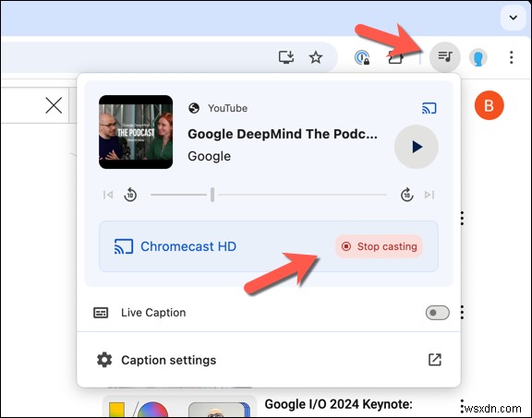The width and height of the screenshot is (532, 418).
Task: Click the Caption settings external link icon
Action: pos(435,360)
